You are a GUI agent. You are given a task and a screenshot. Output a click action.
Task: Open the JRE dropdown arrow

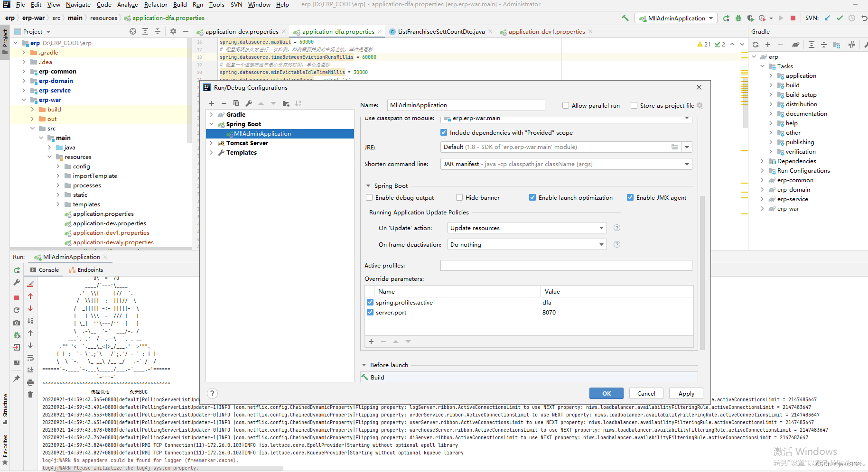point(687,147)
